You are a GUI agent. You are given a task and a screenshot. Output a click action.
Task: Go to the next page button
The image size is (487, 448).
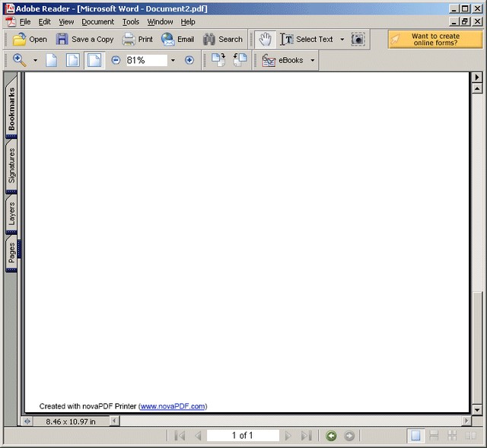(288, 436)
